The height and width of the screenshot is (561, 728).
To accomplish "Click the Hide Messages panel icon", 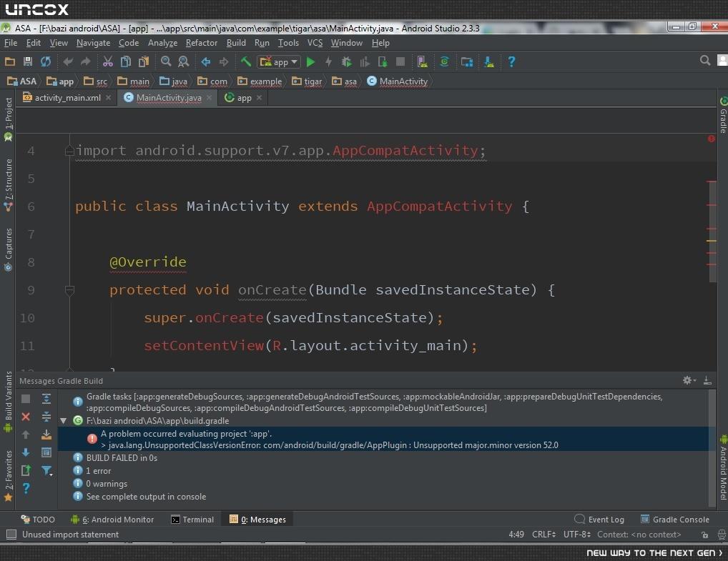I will coord(707,380).
